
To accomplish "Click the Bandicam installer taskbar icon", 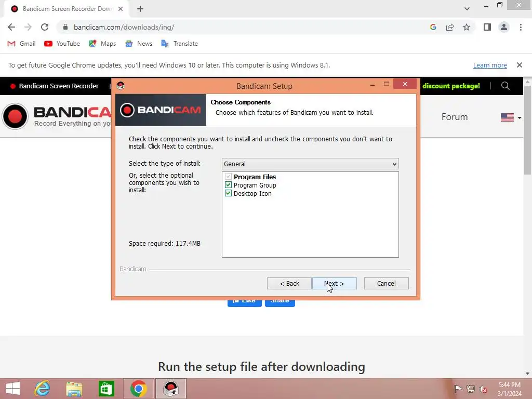I will [x=171, y=389].
